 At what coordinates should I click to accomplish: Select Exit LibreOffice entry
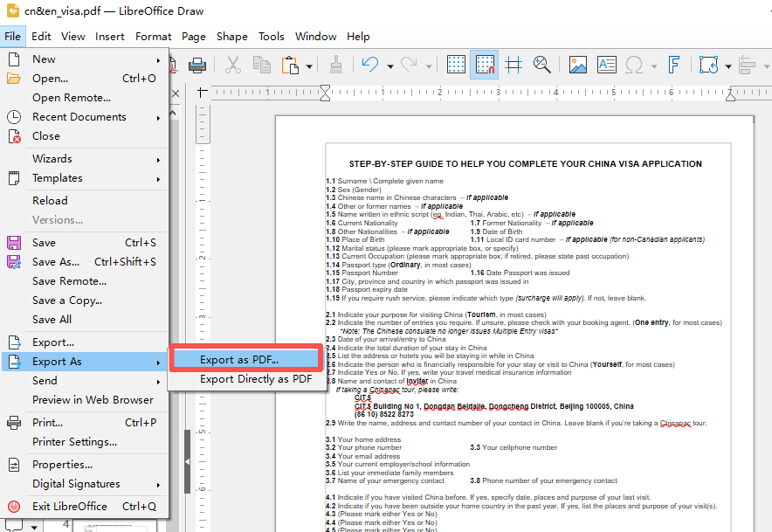pos(85,506)
